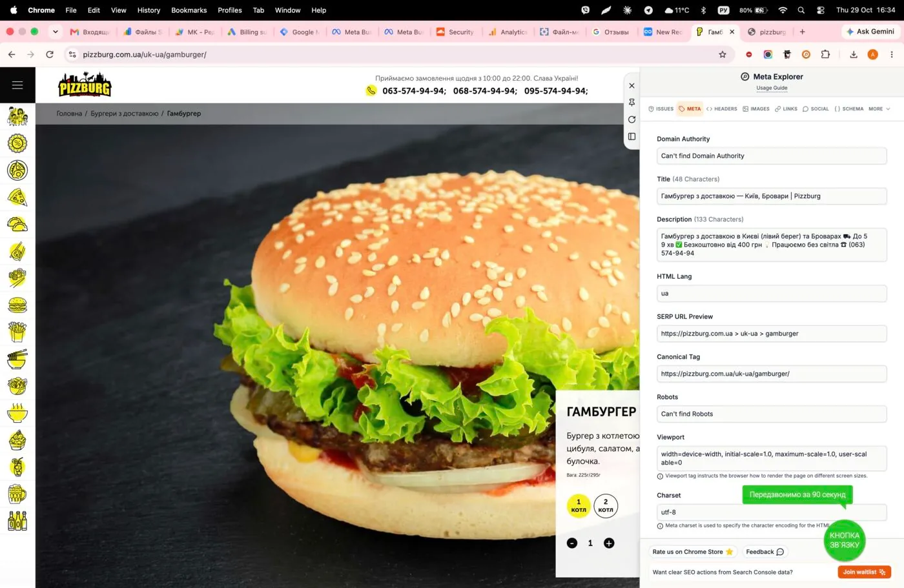The image size is (904, 588).
Task: Decrease burger quantity with minus button
Action: tap(572, 543)
